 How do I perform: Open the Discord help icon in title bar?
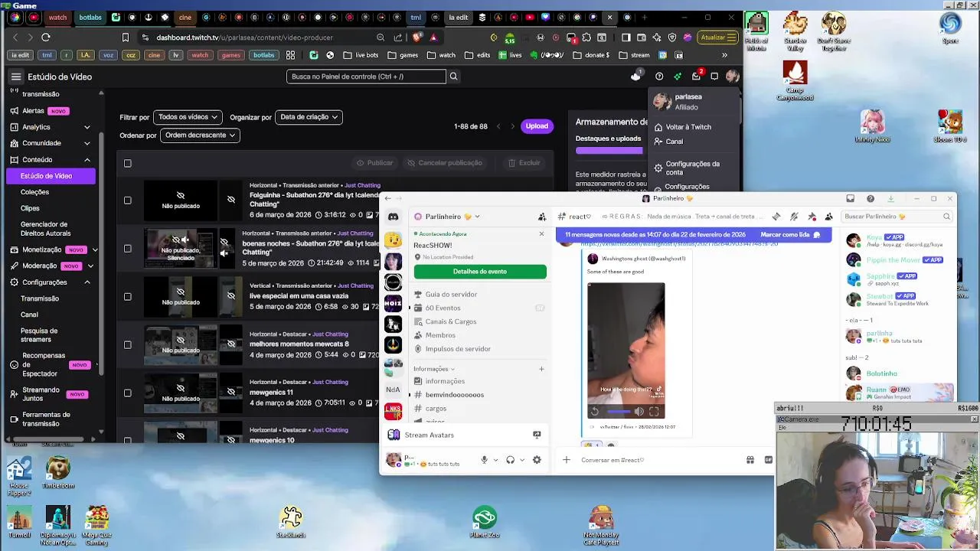871,199
